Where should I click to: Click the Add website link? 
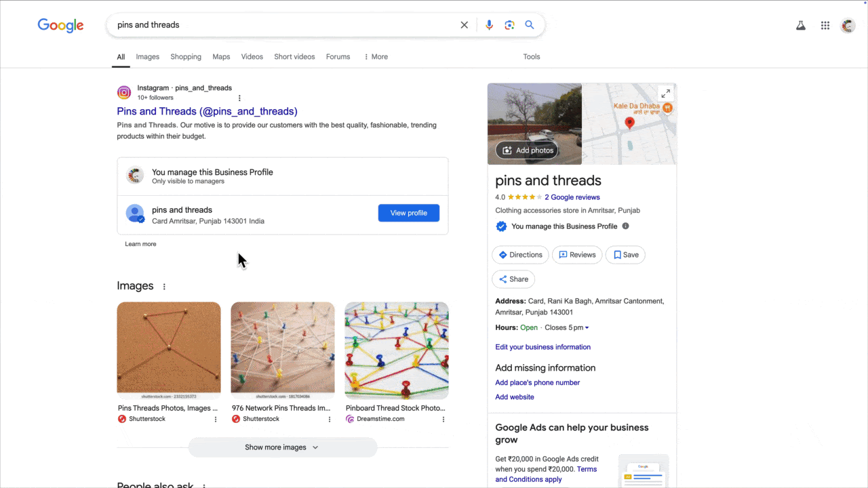pos(514,396)
